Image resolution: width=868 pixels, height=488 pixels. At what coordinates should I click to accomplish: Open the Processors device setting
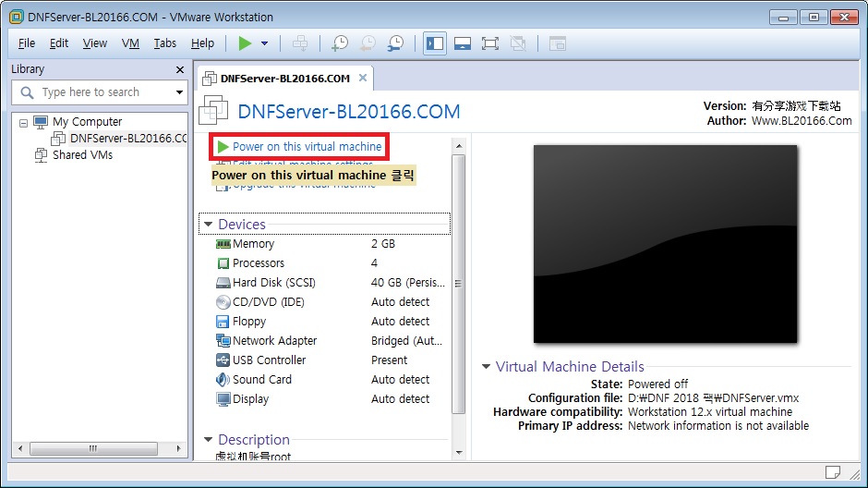coord(259,263)
